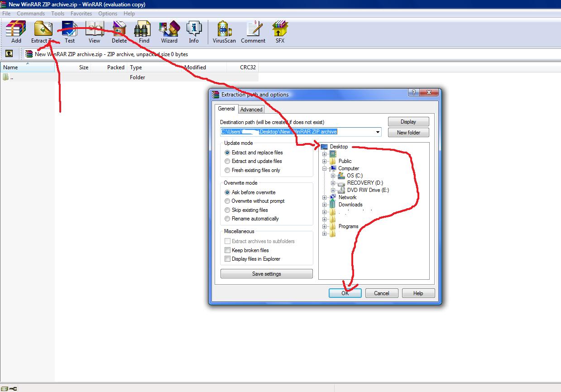Viewport: 561px width, 392px height.
Task: Open the Options menu
Action: pos(108,14)
